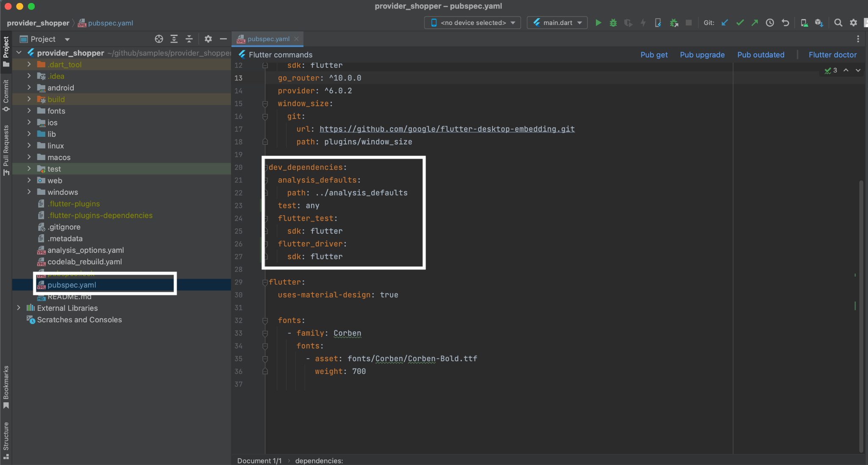The height and width of the screenshot is (465, 868).
Task: Expand the lib folder
Action: pyautogui.click(x=29, y=134)
